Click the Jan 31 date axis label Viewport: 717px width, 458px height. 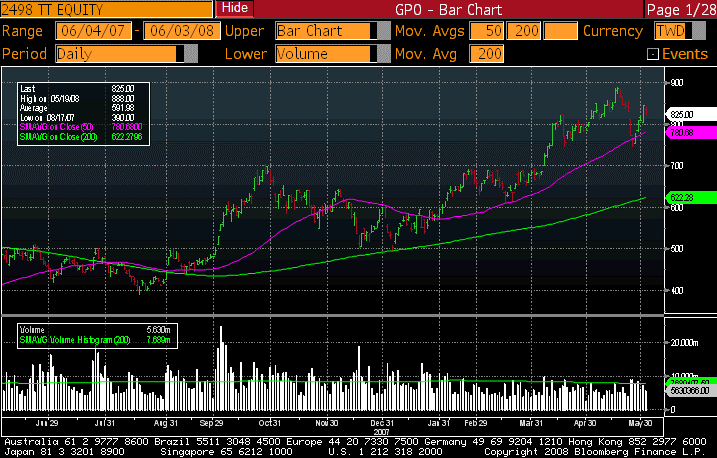tap(439, 423)
